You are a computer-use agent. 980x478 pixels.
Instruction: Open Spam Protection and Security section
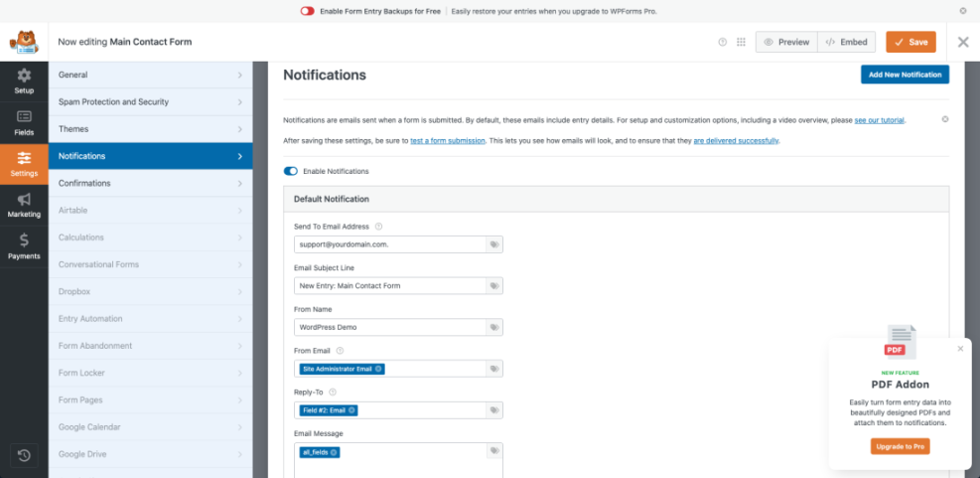(x=151, y=102)
